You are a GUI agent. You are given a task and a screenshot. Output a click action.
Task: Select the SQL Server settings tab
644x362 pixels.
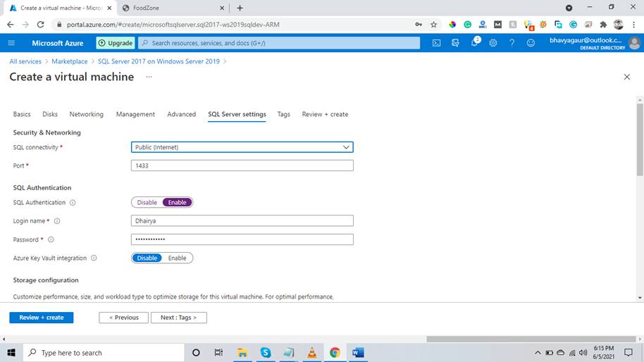coord(237,114)
